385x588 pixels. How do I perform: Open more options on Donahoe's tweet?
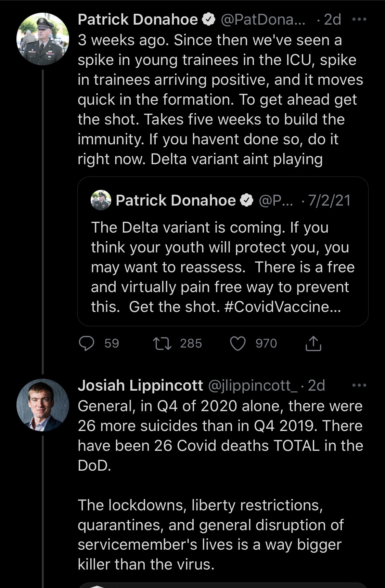[359, 19]
